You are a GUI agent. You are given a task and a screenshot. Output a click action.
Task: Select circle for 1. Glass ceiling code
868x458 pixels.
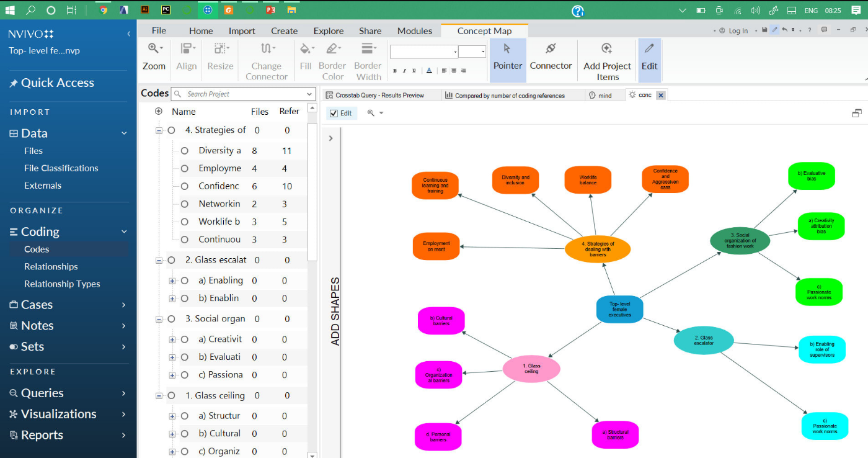pos(172,395)
